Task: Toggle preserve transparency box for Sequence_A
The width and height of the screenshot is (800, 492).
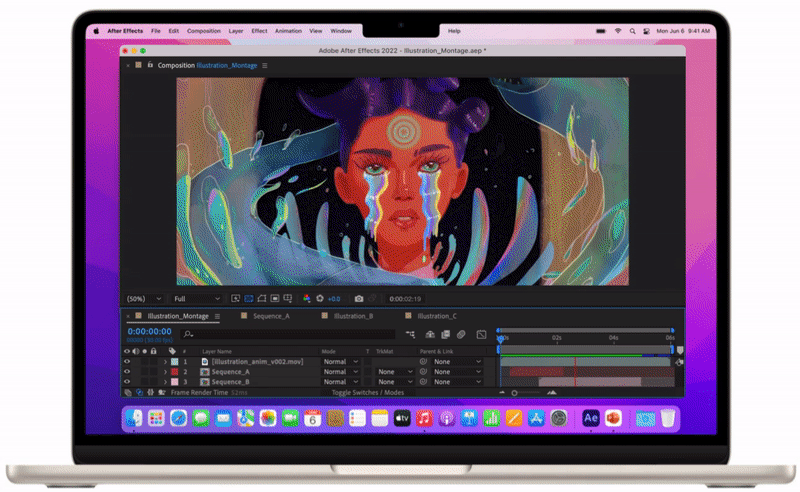Action: tap(367, 372)
